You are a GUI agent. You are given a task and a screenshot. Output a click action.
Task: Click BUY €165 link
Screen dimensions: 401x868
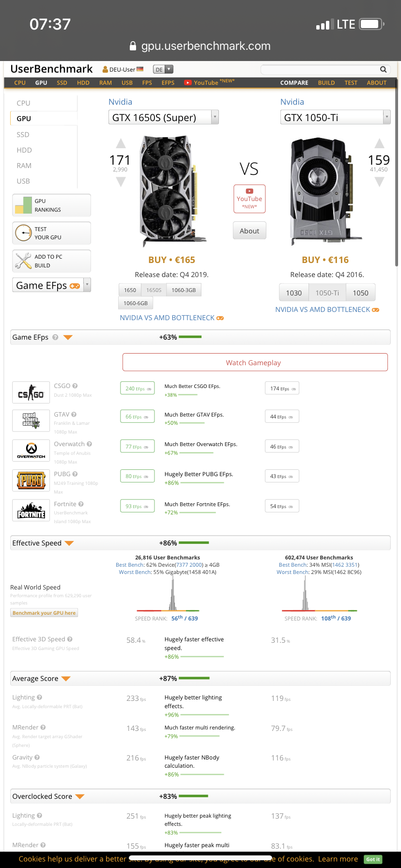pyautogui.click(x=172, y=260)
